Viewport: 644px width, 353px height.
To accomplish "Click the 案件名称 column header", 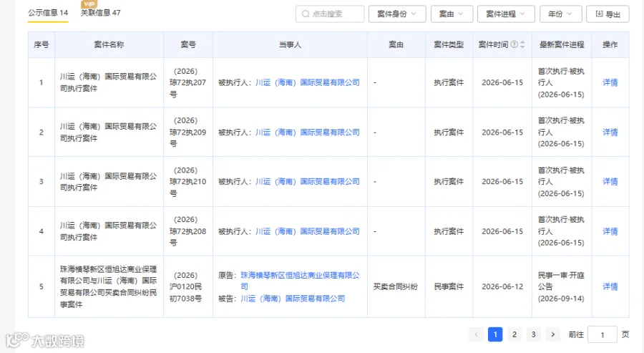I will (x=109, y=44).
